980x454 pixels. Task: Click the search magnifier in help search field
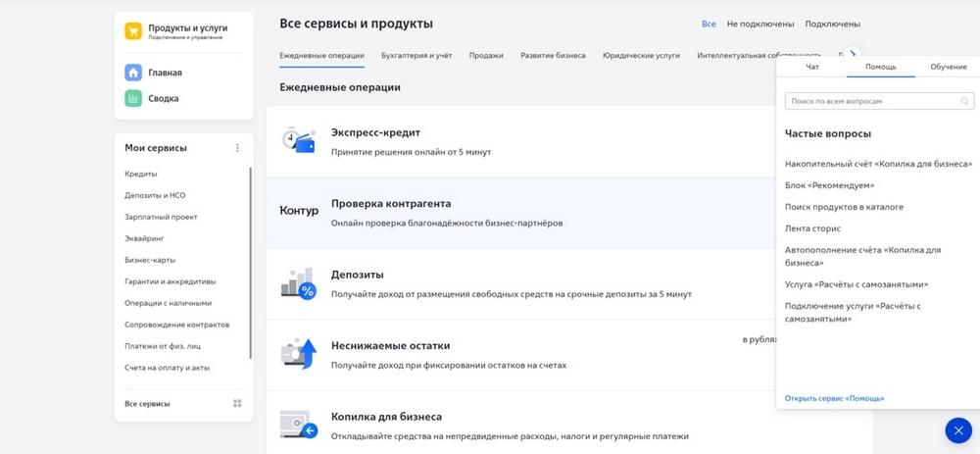click(x=964, y=101)
